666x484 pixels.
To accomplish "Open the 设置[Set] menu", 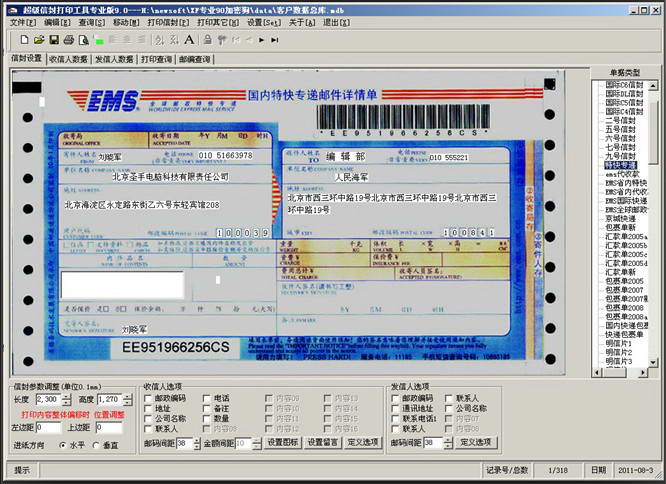I will tap(264, 23).
